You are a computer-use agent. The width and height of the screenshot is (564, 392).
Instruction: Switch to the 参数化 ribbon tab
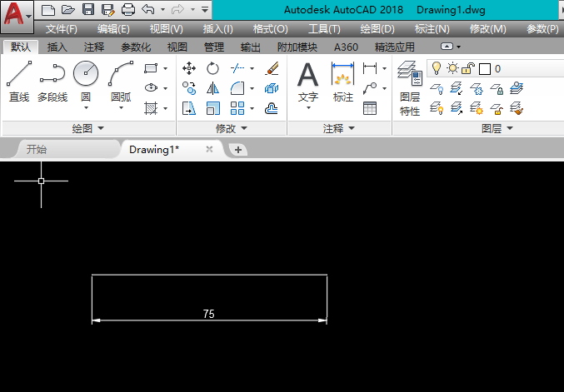136,47
